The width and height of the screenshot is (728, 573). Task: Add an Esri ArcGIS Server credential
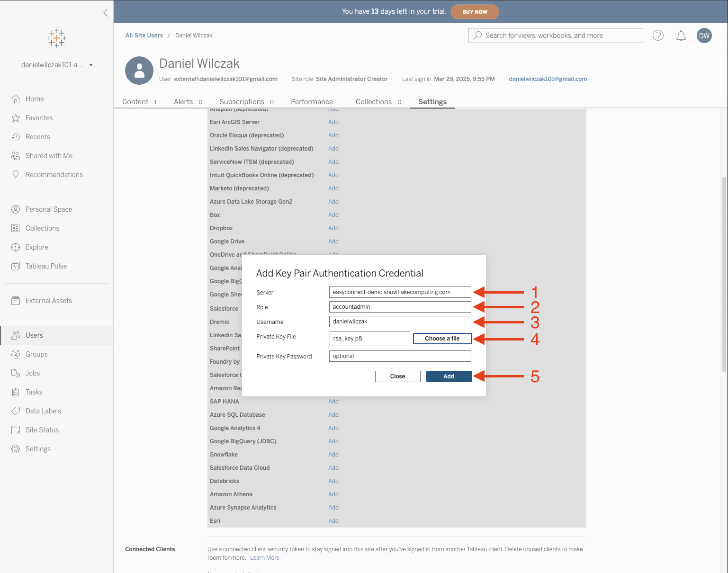coord(333,122)
